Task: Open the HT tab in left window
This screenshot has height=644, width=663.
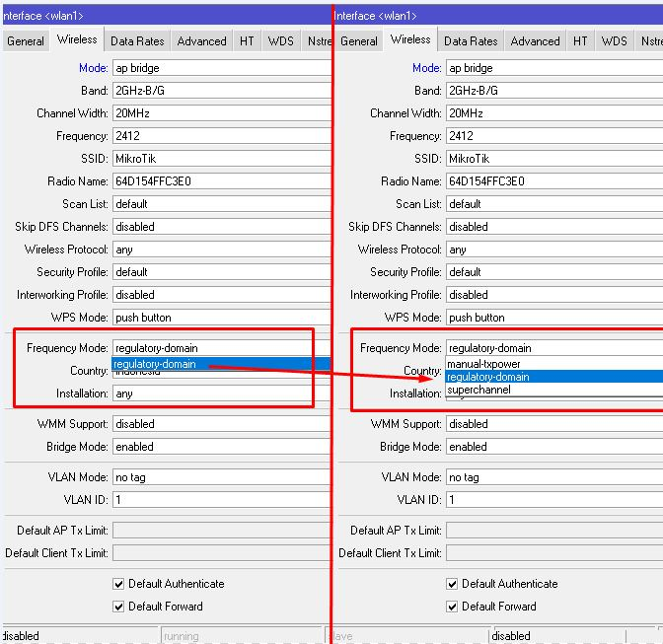Action: pyautogui.click(x=247, y=41)
